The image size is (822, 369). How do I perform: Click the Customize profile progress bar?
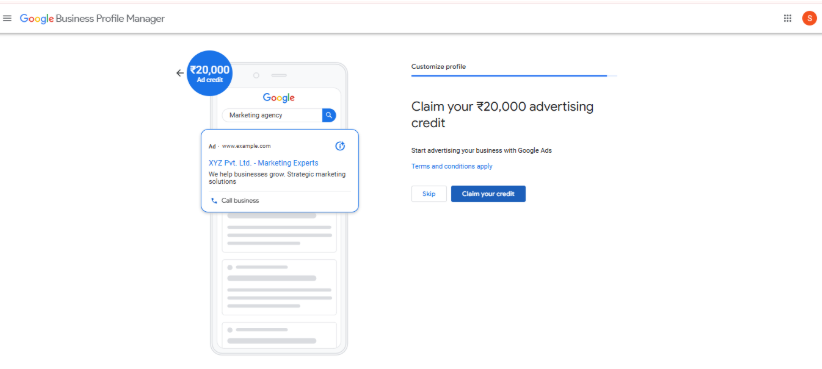pyautogui.click(x=514, y=76)
